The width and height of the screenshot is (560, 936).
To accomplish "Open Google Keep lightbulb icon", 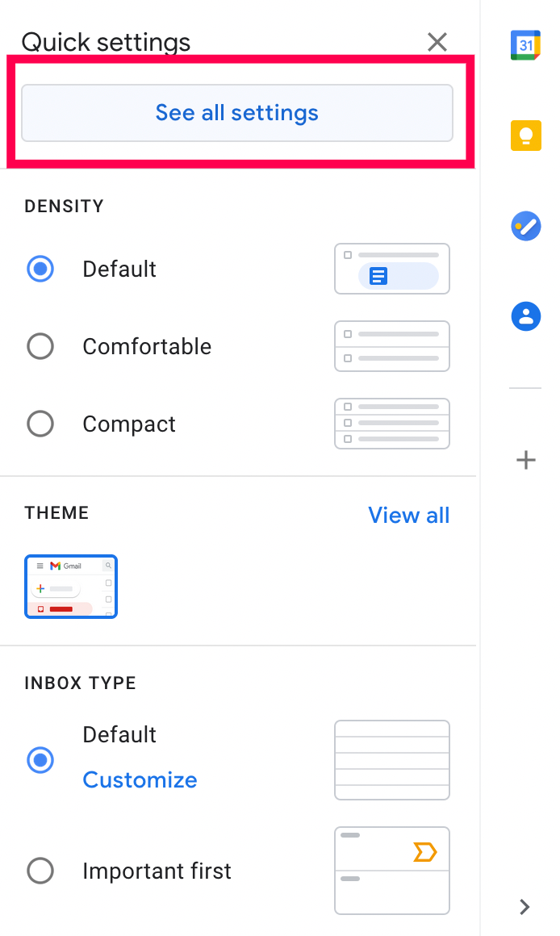I will click(x=525, y=136).
